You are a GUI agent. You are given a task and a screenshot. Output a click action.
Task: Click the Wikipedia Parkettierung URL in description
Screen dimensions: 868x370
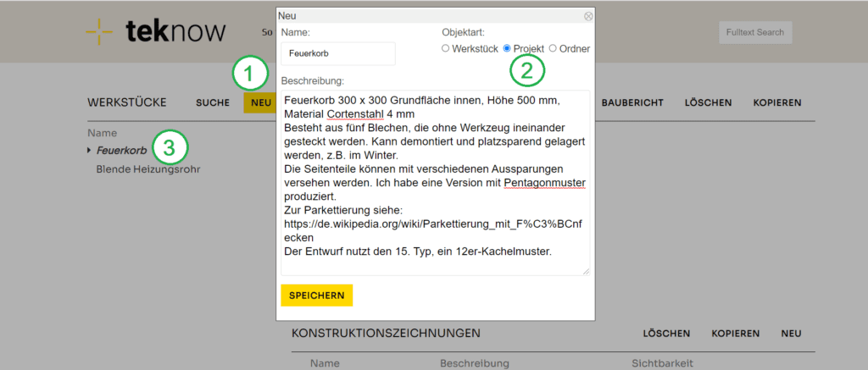tap(433, 231)
